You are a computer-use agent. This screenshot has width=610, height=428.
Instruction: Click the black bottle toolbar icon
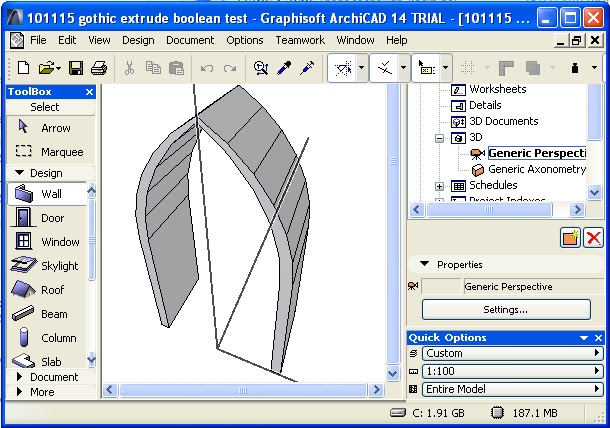575,68
